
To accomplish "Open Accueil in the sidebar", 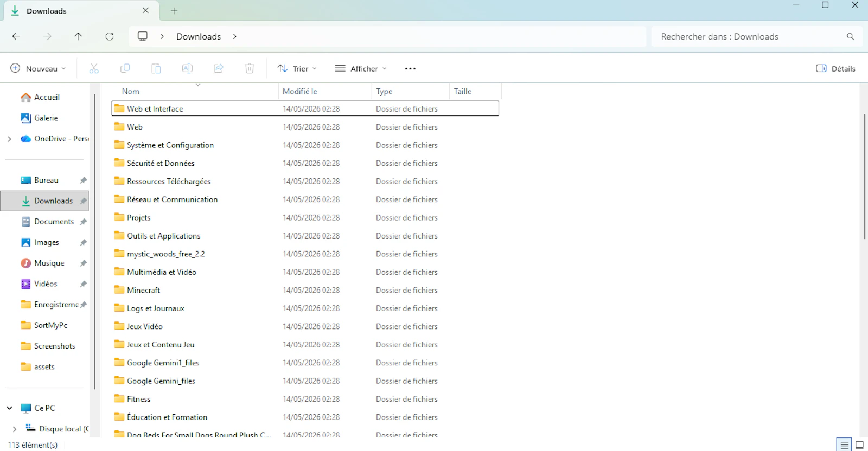I will point(47,98).
